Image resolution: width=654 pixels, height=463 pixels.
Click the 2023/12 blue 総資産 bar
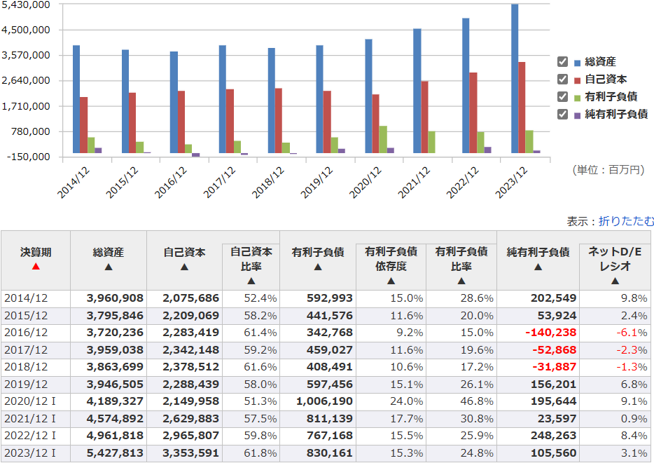(515, 80)
